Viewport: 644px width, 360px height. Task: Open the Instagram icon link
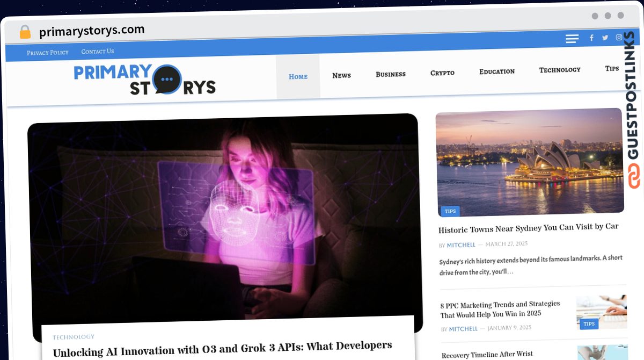(619, 37)
